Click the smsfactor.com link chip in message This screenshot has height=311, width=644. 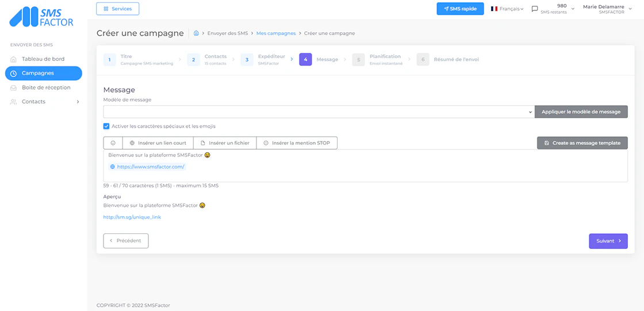pos(147,167)
